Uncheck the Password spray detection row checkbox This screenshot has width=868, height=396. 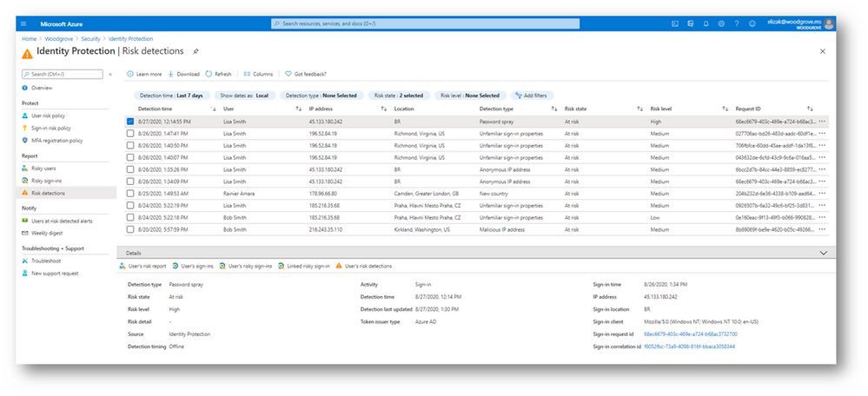click(130, 121)
